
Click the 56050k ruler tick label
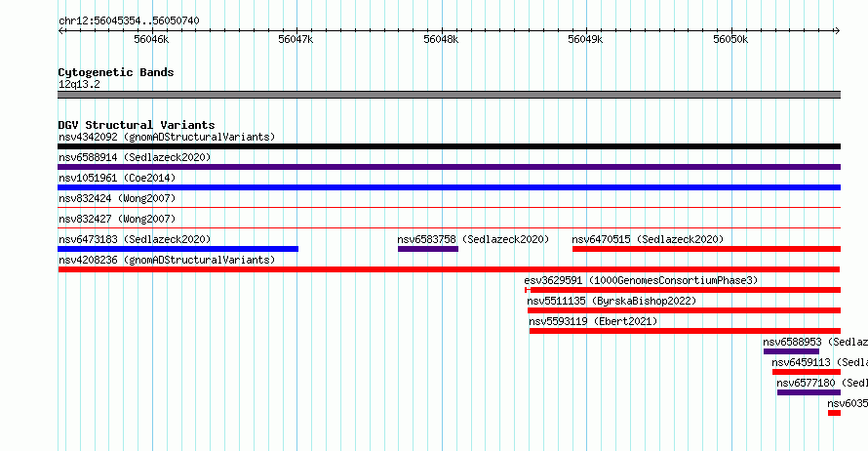coord(730,39)
